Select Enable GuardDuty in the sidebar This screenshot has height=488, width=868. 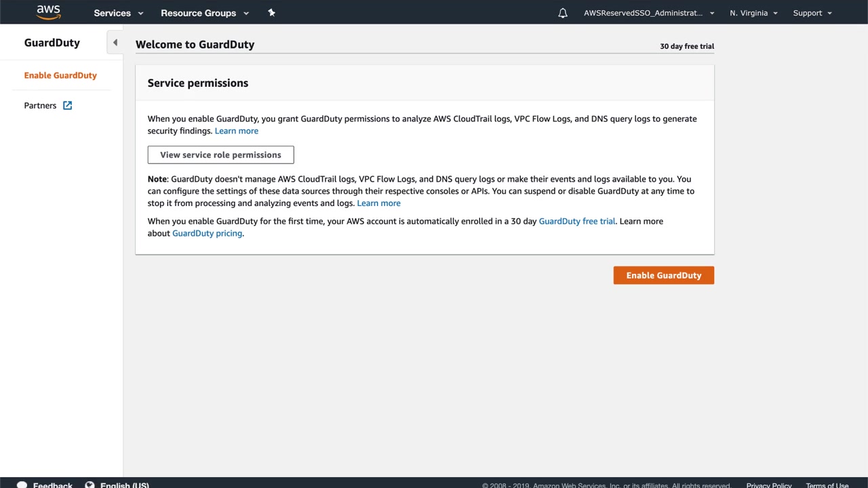pyautogui.click(x=60, y=75)
